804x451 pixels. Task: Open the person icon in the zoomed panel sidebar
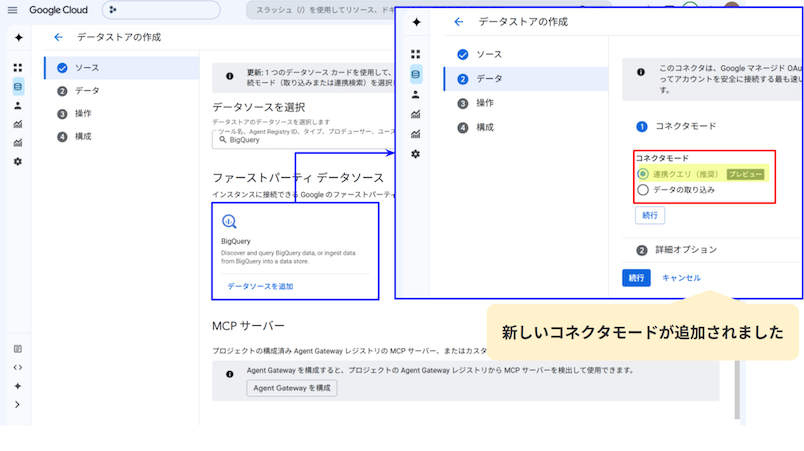pos(416,94)
